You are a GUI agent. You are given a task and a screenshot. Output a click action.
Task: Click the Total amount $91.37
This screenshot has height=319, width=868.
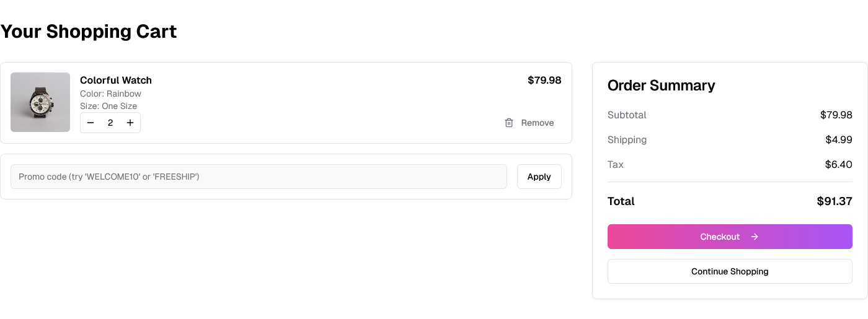point(834,201)
